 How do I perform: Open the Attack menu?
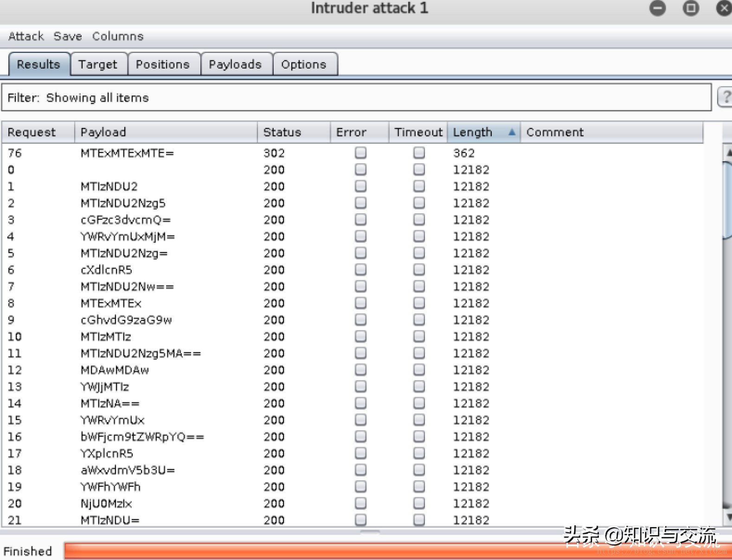click(26, 36)
